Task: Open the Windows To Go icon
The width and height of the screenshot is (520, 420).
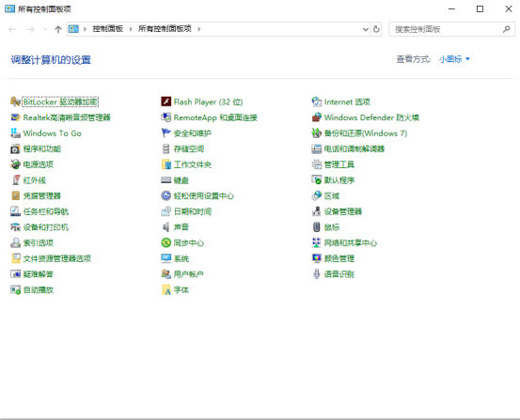Action: coord(15,132)
